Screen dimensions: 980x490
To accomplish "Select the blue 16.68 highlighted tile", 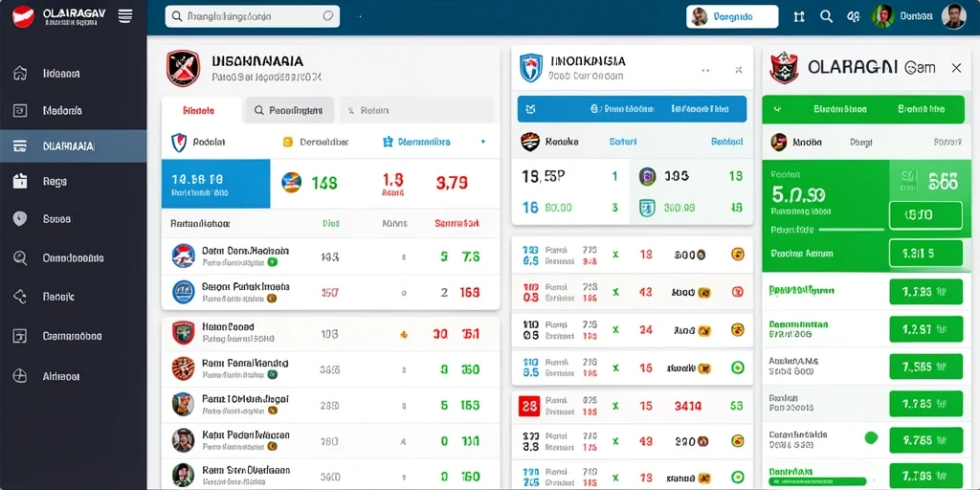I will click(215, 183).
